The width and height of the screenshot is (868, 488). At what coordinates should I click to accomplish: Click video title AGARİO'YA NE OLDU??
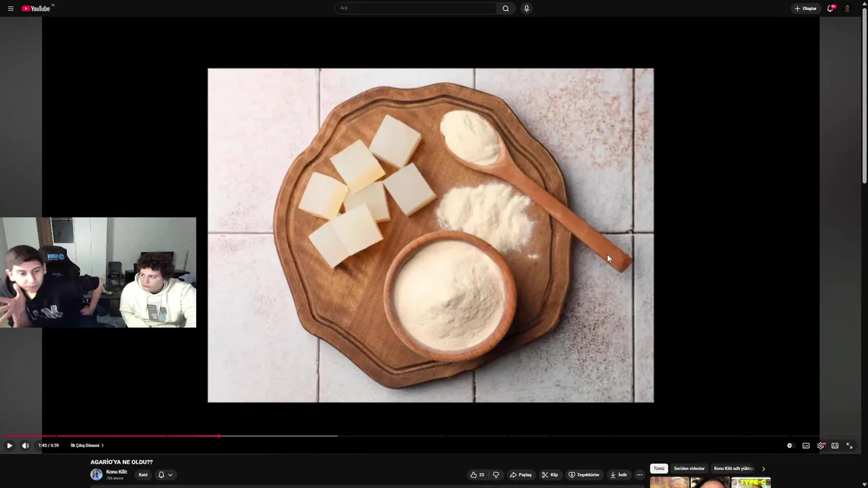coord(121,462)
